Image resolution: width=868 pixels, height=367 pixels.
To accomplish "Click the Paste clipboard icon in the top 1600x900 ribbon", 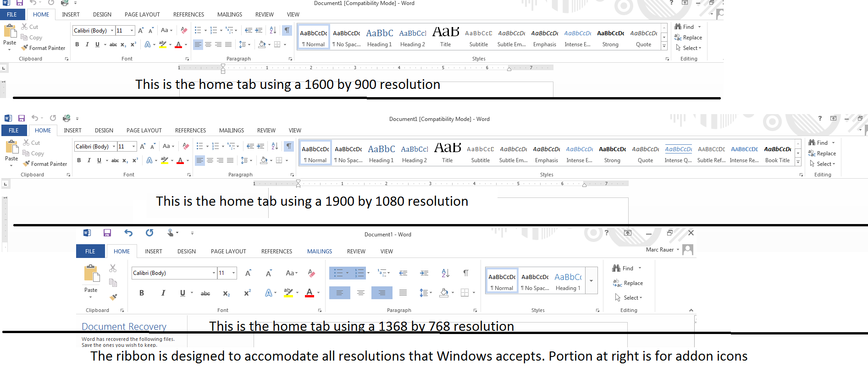I will point(10,31).
